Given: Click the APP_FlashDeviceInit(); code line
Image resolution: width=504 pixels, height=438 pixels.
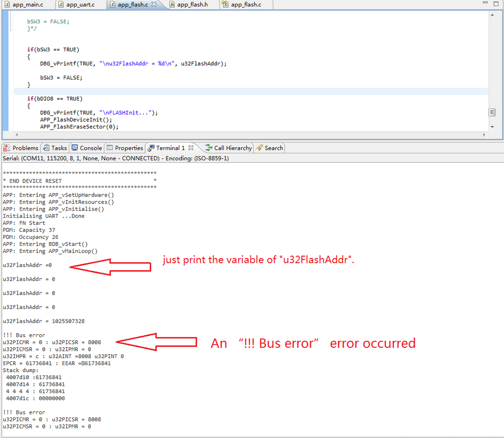Looking at the screenshot, I should (x=76, y=120).
